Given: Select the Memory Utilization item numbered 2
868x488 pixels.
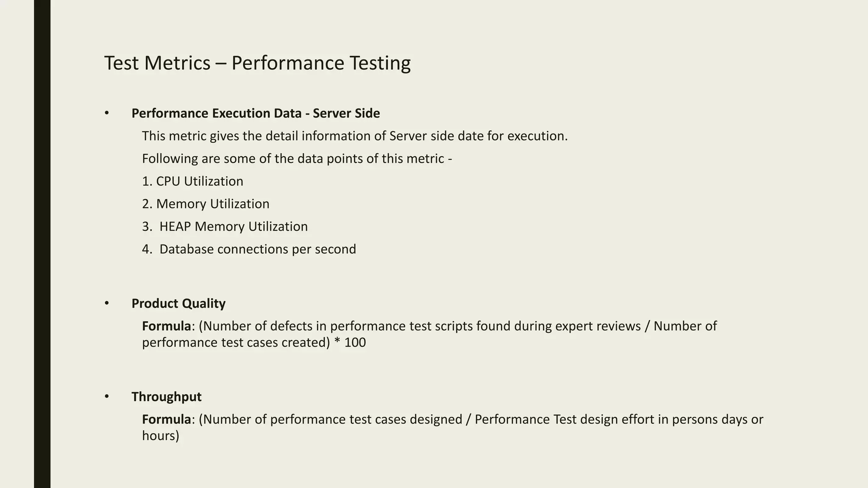Looking at the screenshot, I should [x=206, y=204].
